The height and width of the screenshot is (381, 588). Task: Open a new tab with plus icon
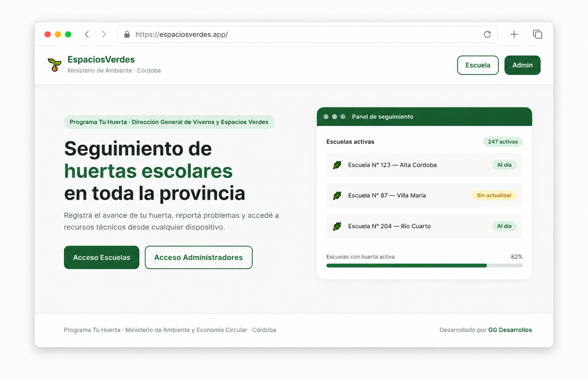coord(514,34)
